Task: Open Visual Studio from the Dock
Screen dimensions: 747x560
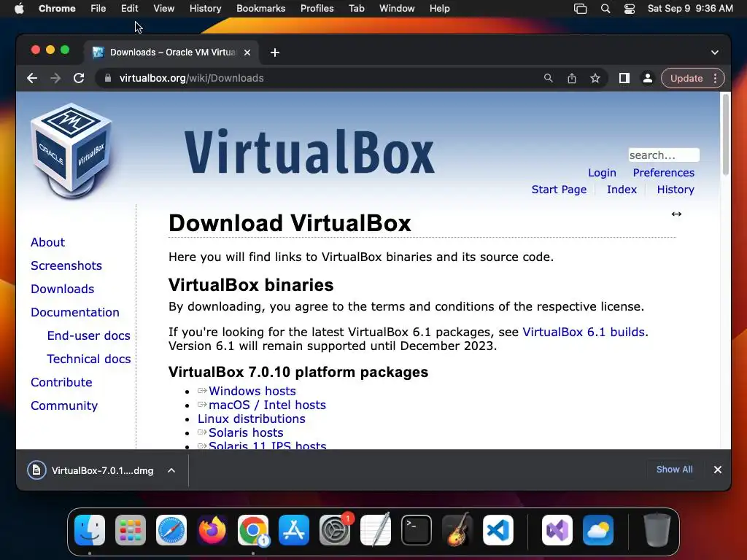Action: click(557, 530)
